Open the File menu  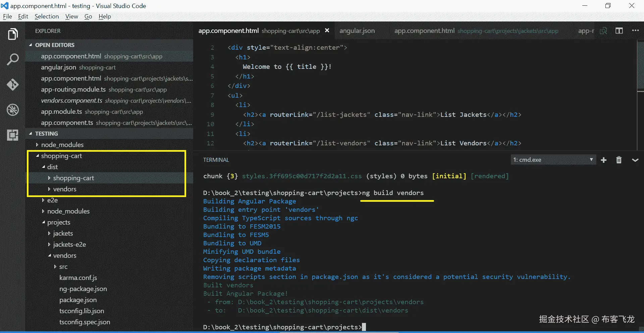pyautogui.click(x=7, y=16)
